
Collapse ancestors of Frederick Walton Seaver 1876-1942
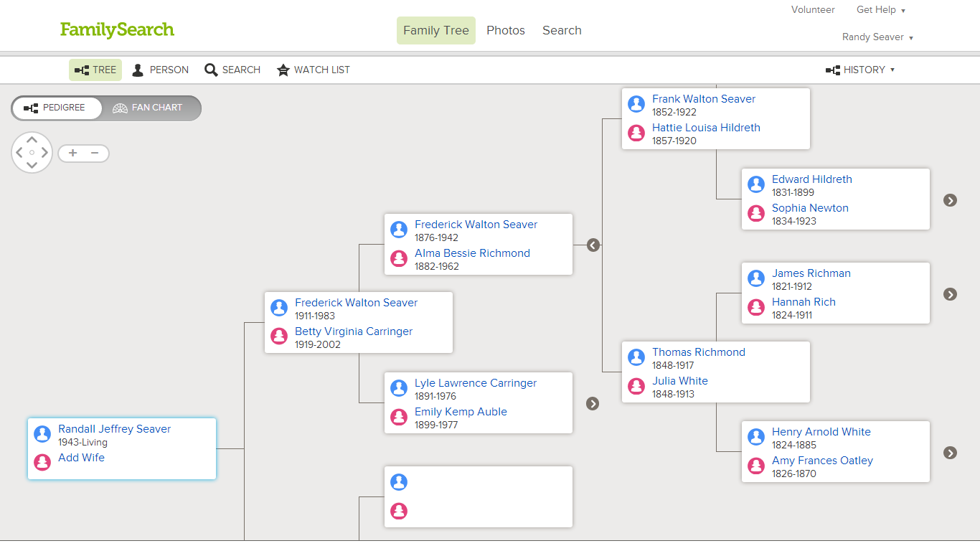click(x=593, y=245)
